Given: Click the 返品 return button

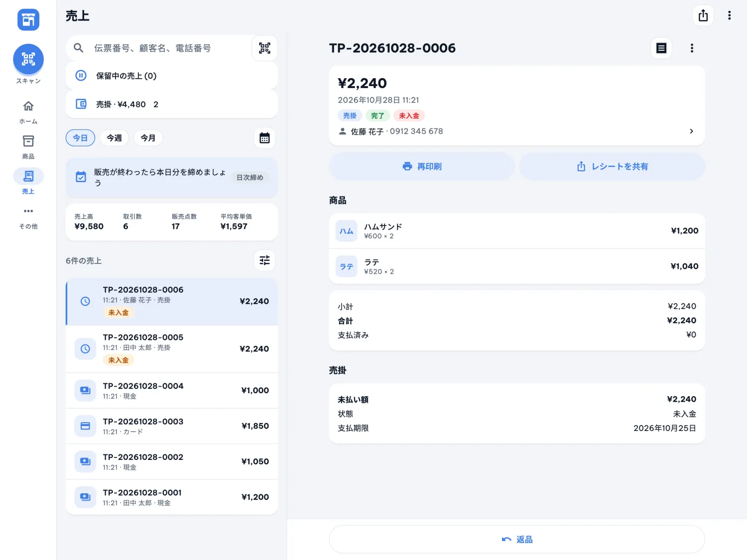Looking at the screenshot, I should (517, 540).
